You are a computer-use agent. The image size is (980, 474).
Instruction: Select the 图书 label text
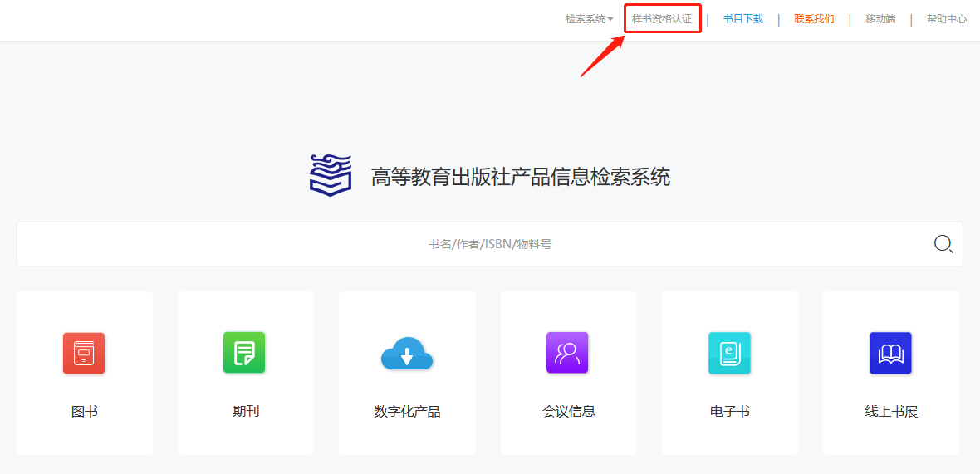85,412
